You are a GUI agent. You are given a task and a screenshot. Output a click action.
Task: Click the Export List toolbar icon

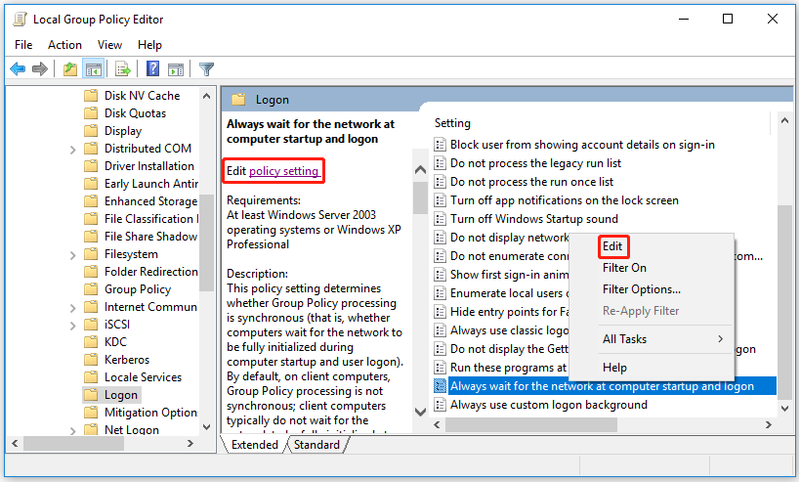(x=123, y=68)
